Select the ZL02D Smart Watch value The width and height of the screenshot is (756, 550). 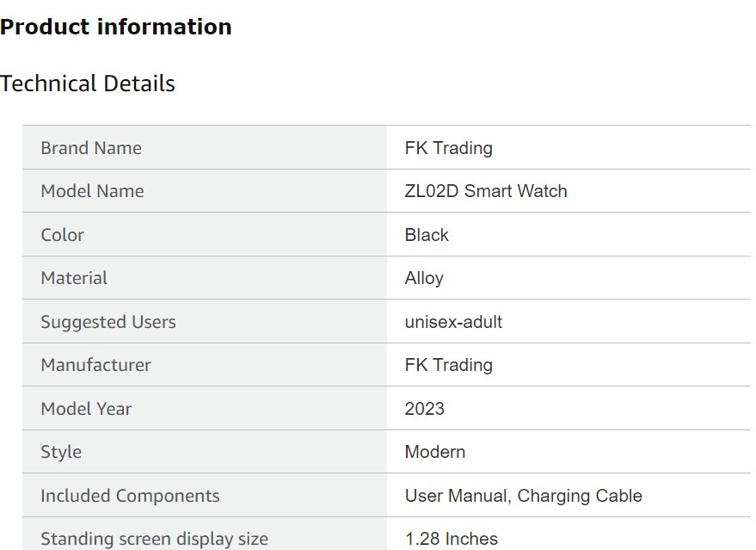click(x=486, y=191)
